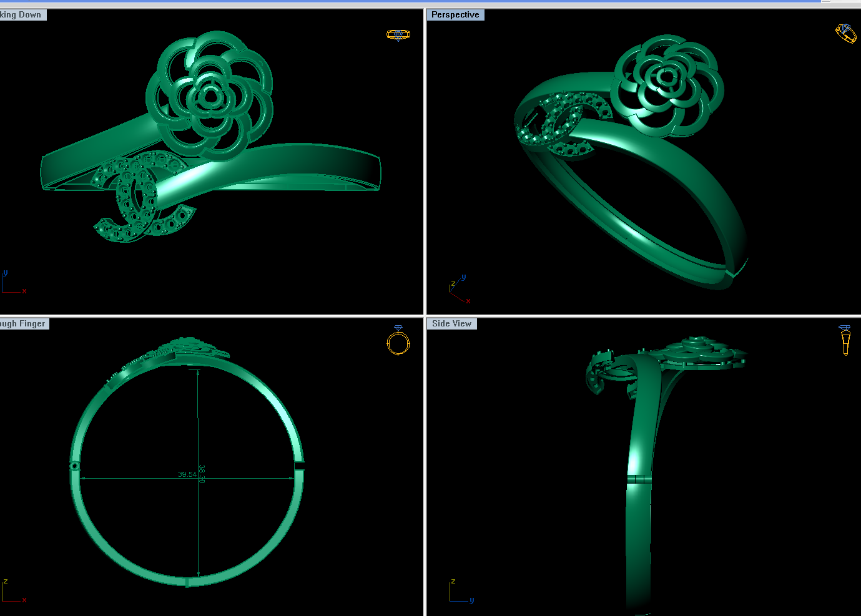Select the vertical 38.30 dimension text
Image resolution: width=861 pixels, height=616 pixels.
[202, 474]
